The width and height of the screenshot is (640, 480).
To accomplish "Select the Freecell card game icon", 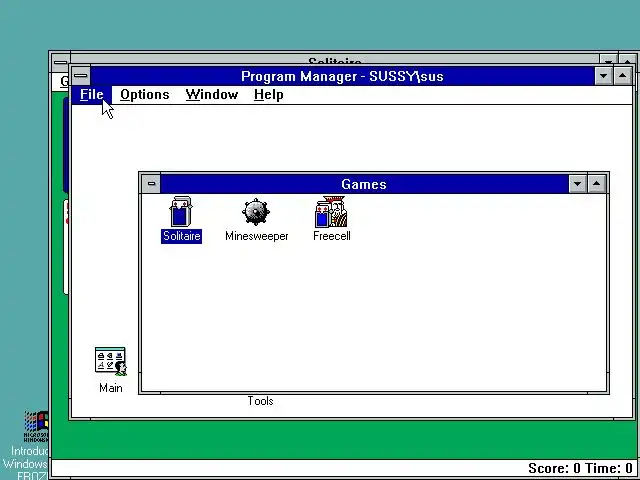I will [331, 211].
